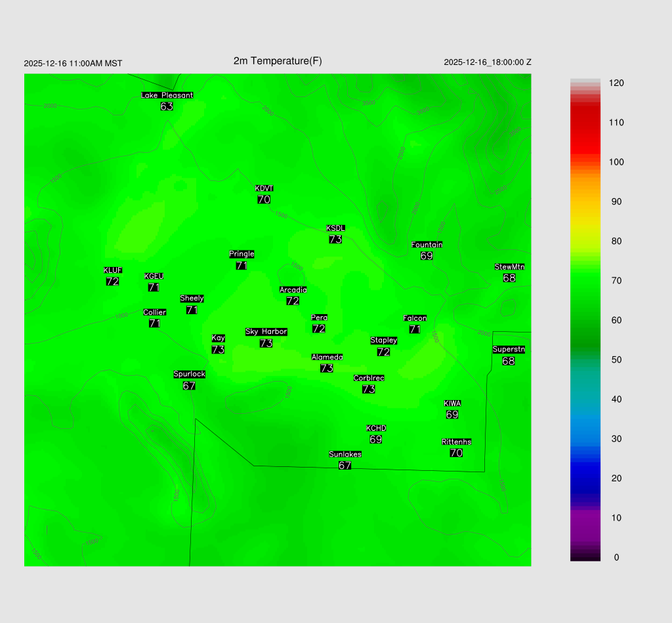This screenshot has height=623, width=672.
Task: Select the Corblrec station label
Action: [369, 378]
